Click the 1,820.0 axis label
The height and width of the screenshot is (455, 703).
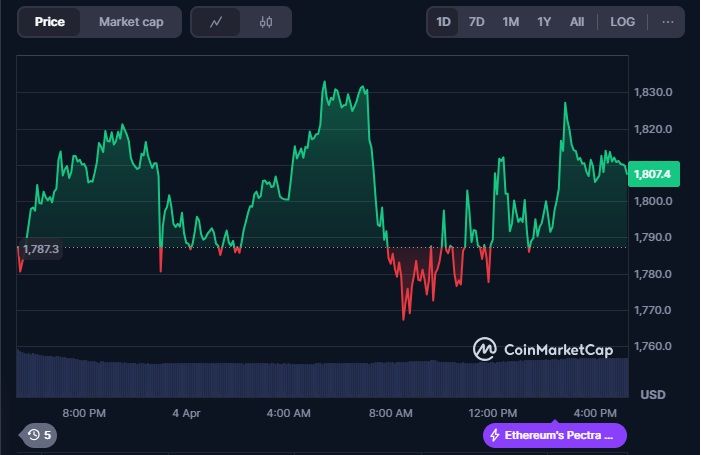click(x=653, y=129)
